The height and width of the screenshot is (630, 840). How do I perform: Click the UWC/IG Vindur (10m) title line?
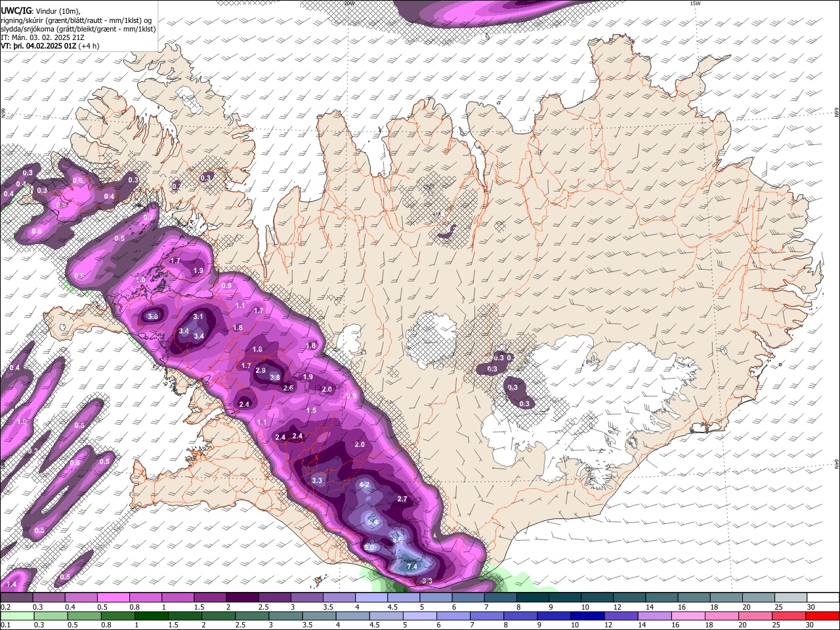(41, 10)
